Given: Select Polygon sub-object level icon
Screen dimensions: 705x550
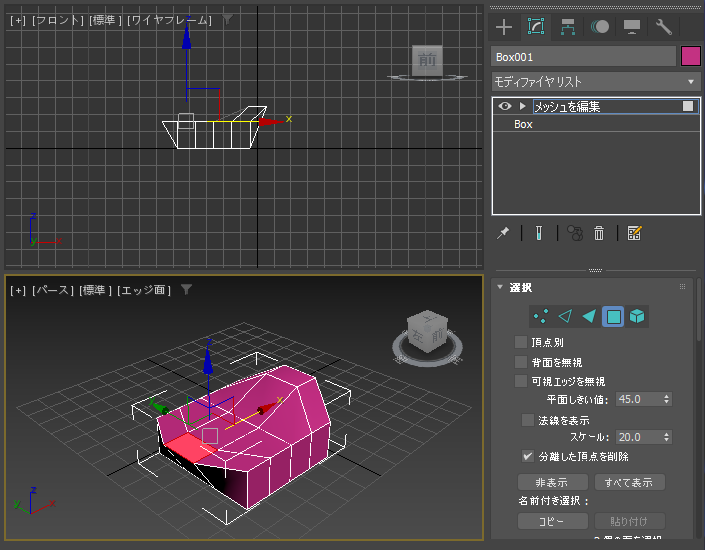Looking at the screenshot, I should point(613,316).
